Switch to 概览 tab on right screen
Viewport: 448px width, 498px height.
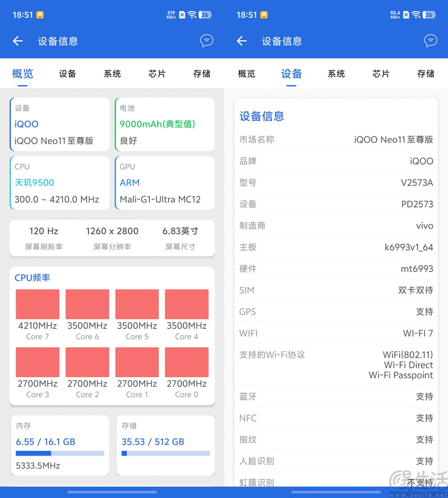247,74
